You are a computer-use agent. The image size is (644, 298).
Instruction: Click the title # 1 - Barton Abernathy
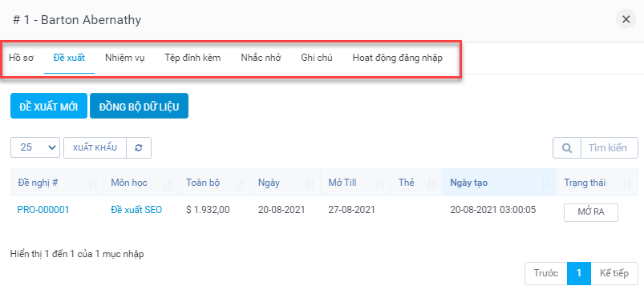pos(77,20)
